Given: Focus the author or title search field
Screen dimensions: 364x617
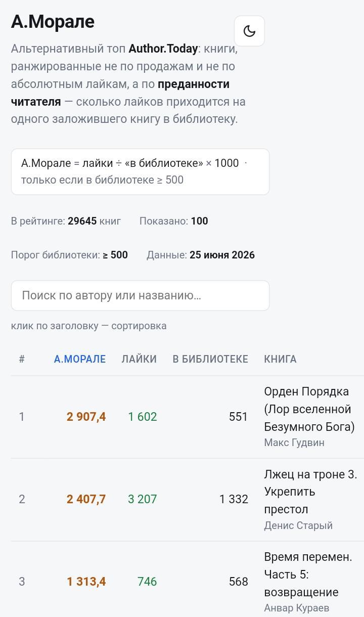Looking at the screenshot, I should pos(140,295).
